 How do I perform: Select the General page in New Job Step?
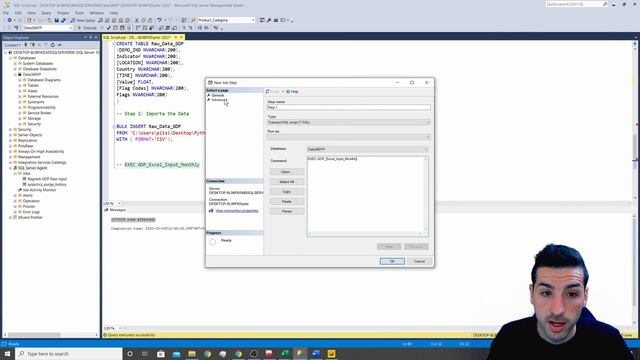[218, 95]
